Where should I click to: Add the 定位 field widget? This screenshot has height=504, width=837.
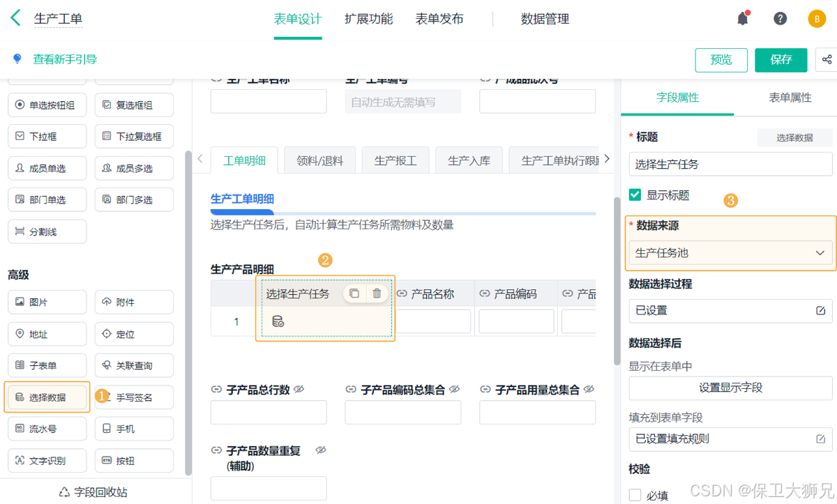click(134, 334)
